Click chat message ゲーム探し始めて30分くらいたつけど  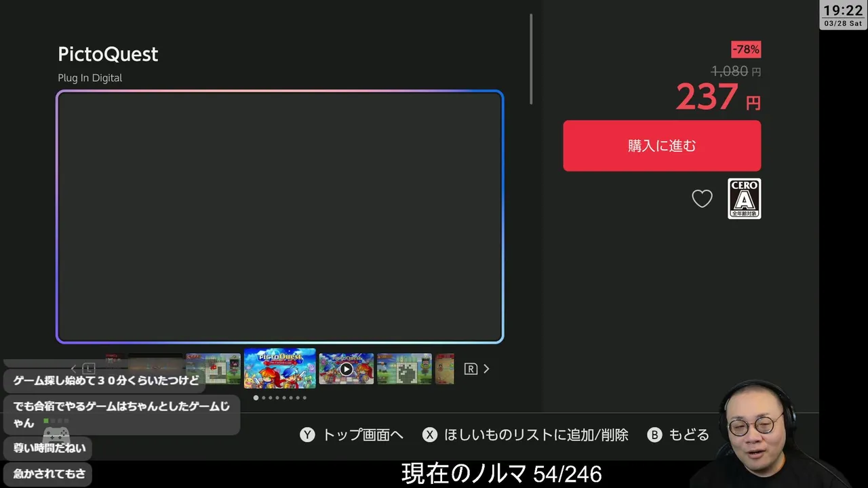click(x=106, y=380)
